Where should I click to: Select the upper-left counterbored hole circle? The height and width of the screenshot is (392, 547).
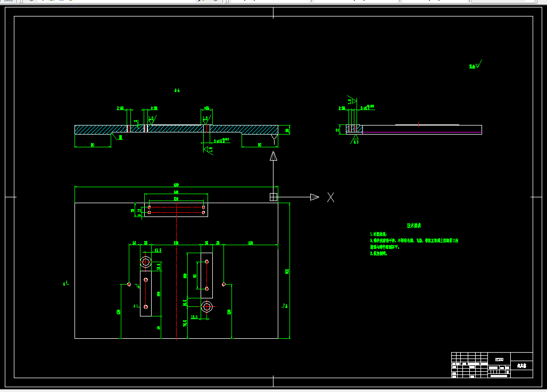(x=146, y=262)
